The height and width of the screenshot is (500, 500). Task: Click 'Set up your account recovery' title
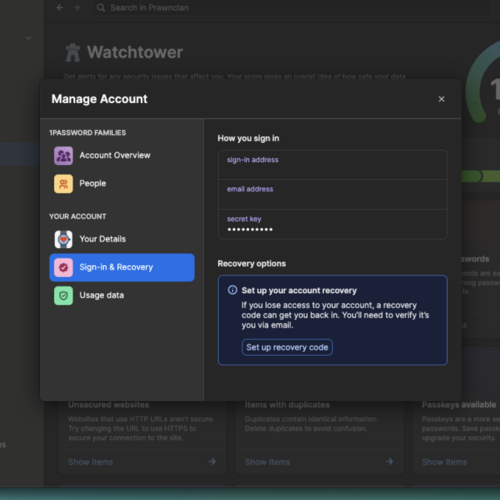299,290
